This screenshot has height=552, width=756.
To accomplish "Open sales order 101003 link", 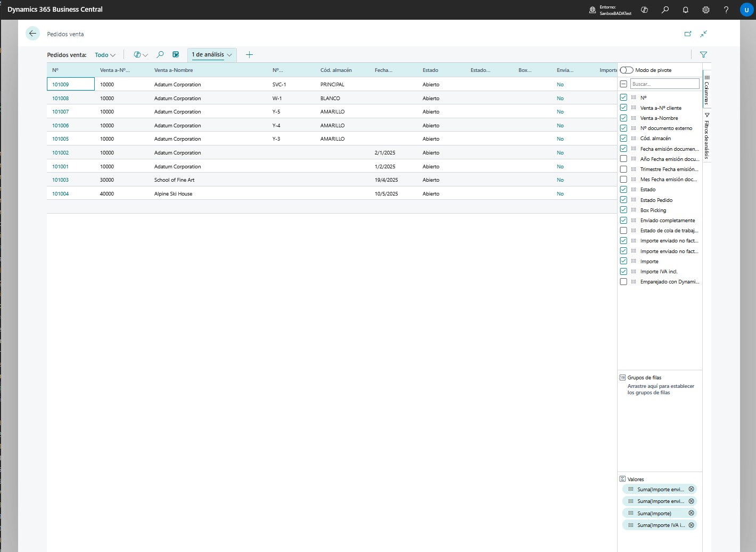I will coord(60,180).
